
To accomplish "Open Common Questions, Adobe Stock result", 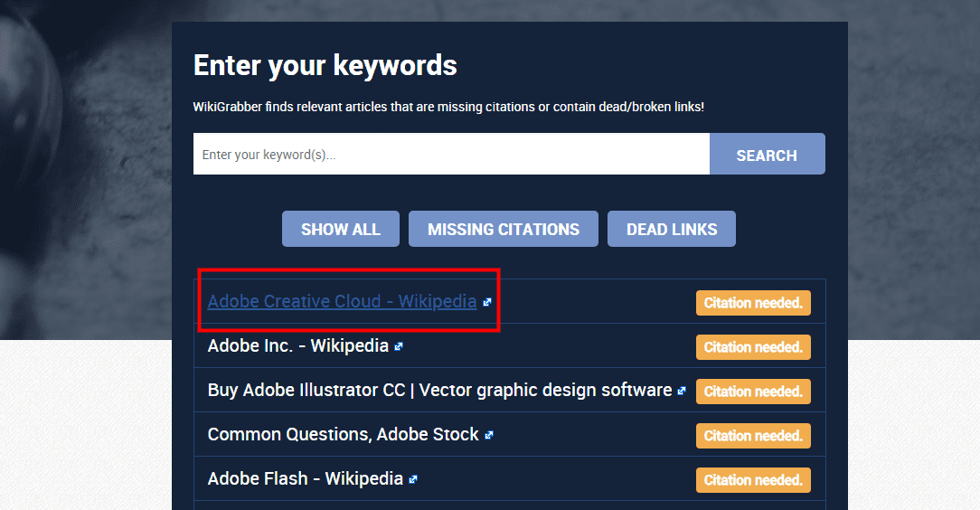I will (344, 434).
